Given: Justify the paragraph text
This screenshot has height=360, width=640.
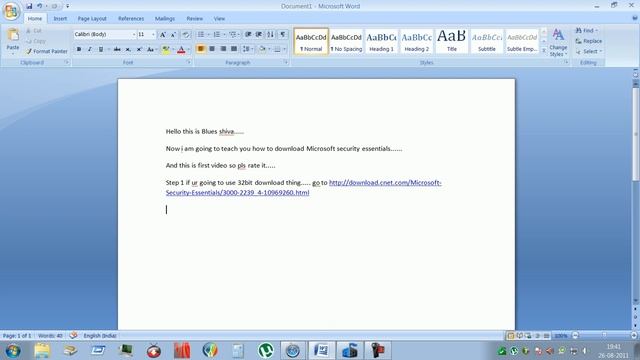Looking at the screenshot, I should click(234, 49).
